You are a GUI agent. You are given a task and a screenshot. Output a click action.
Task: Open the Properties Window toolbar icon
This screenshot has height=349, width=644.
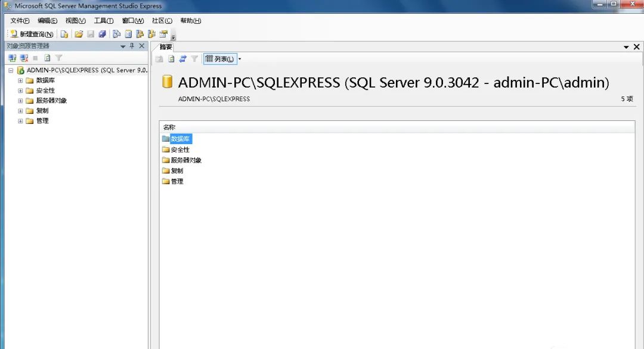point(163,34)
